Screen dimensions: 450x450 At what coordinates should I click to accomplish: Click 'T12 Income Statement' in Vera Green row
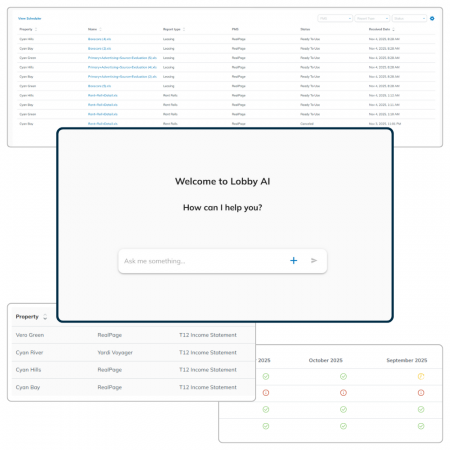point(208,335)
